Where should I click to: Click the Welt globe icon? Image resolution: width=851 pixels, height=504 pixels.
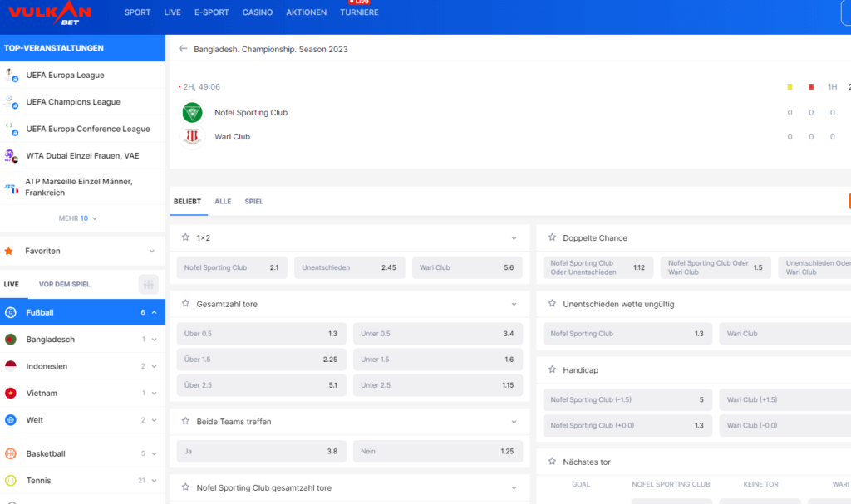[11, 420]
